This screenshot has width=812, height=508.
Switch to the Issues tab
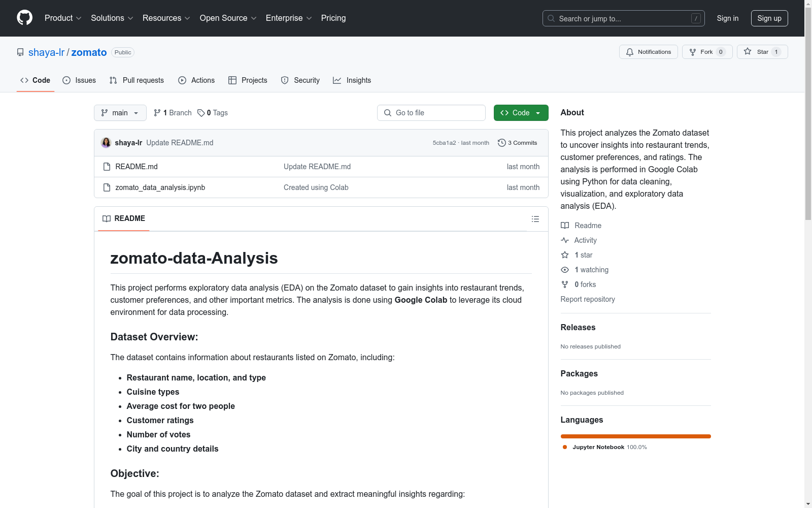pyautogui.click(x=79, y=80)
